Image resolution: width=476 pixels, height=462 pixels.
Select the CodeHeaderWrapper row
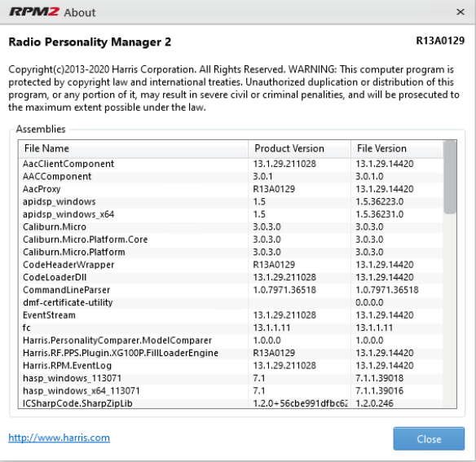click(x=231, y=265)
